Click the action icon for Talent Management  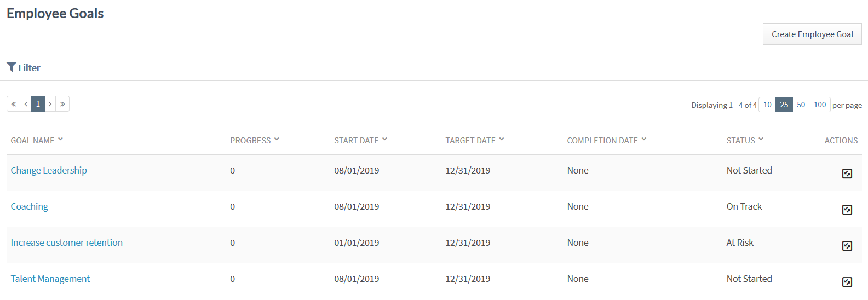click(x=847, y=282)
